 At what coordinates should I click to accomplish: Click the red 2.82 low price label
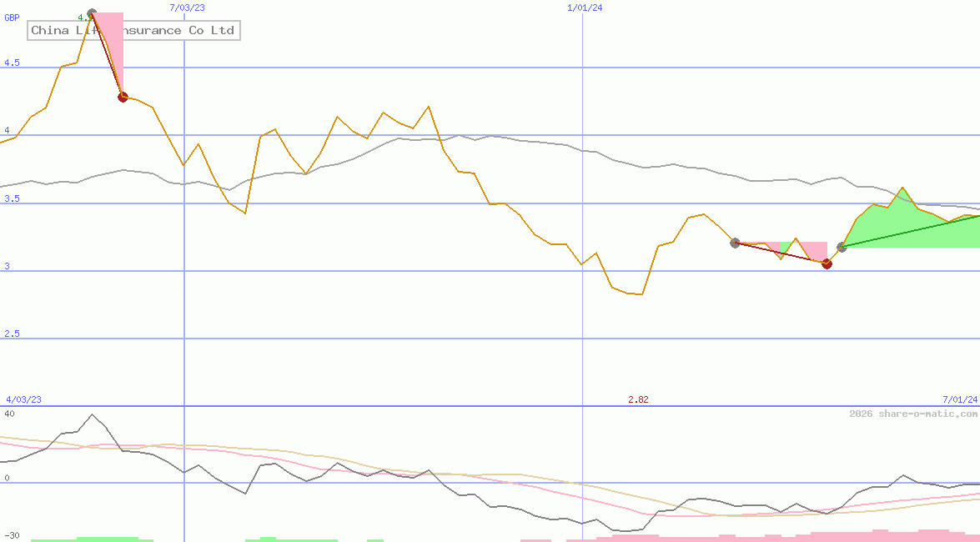[638, 399]
